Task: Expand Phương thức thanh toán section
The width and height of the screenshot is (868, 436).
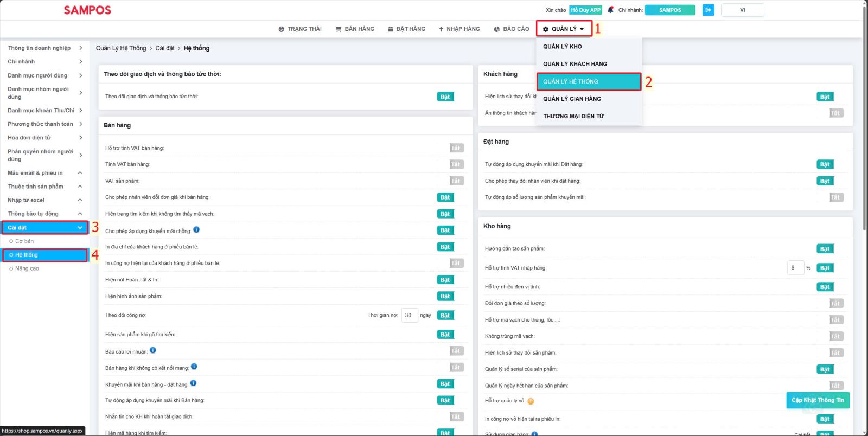Action: [45, 124]
